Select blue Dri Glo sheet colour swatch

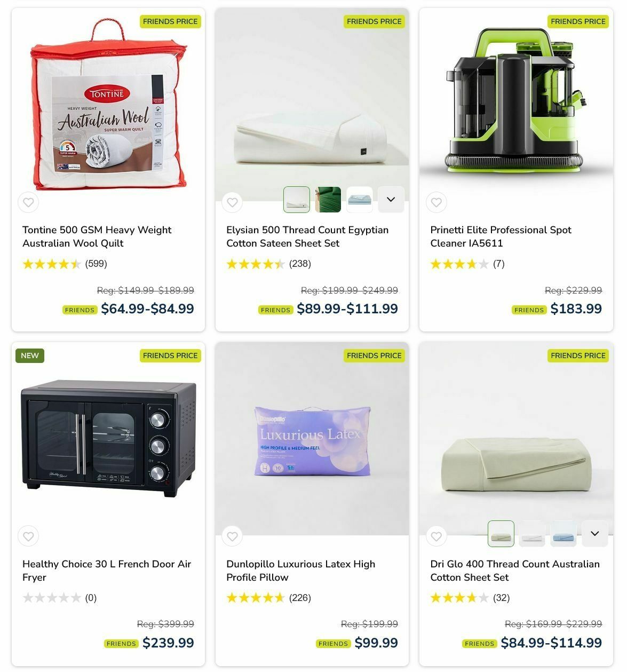pos(563,534)
